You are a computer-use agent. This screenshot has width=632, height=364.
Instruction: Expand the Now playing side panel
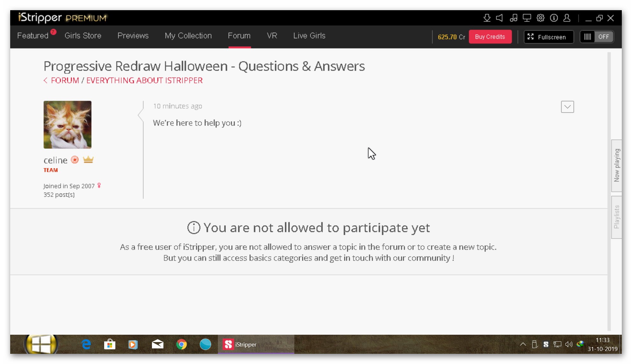(617, 165)
